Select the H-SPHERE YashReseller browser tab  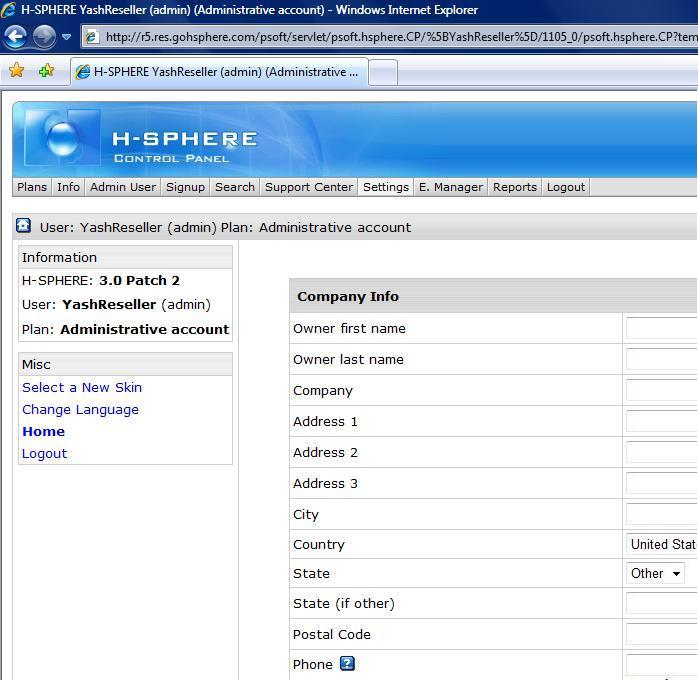click(x=219, y=72)
